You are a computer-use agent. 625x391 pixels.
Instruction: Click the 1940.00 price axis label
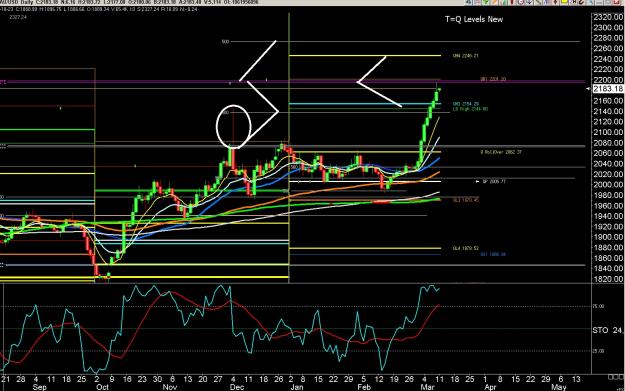point(608,216)
